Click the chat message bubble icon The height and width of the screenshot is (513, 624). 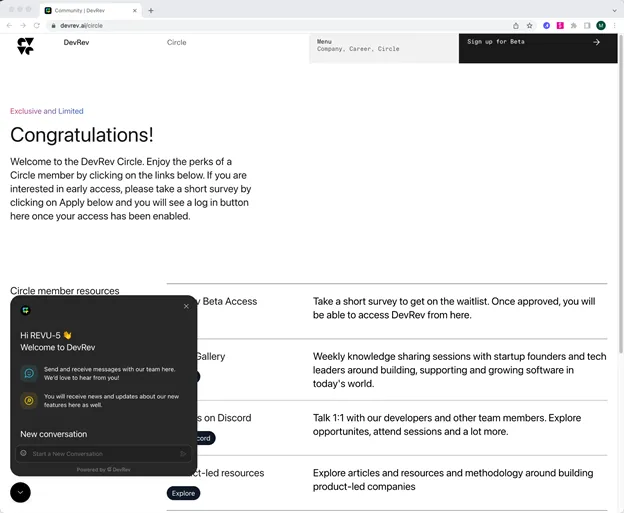pos(29,373)
